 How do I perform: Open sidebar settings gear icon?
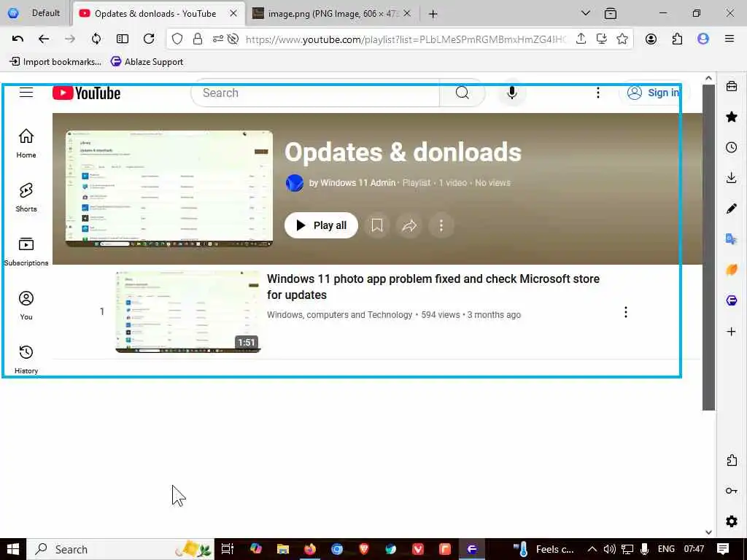tap(731, 521)
